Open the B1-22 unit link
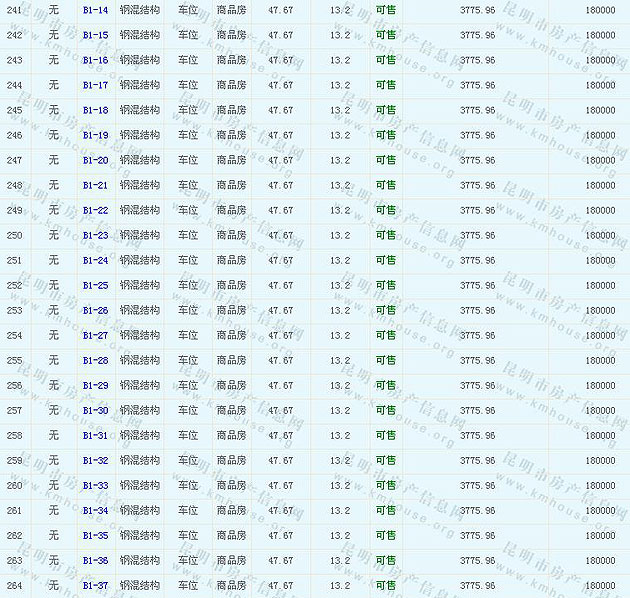 pos(95,210)
